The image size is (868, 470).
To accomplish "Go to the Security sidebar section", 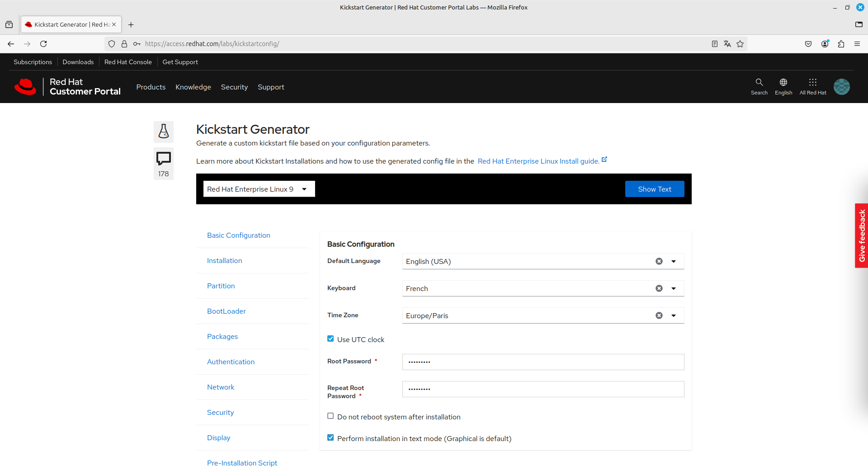I will (x=221, y=413).
